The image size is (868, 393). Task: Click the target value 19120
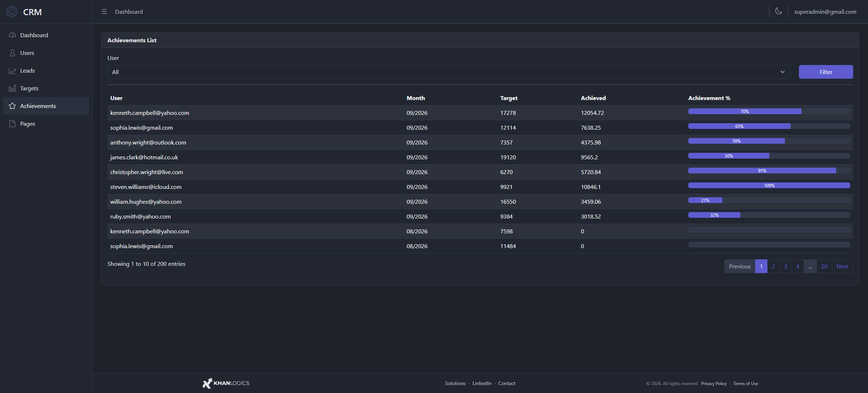click(508, 157)
